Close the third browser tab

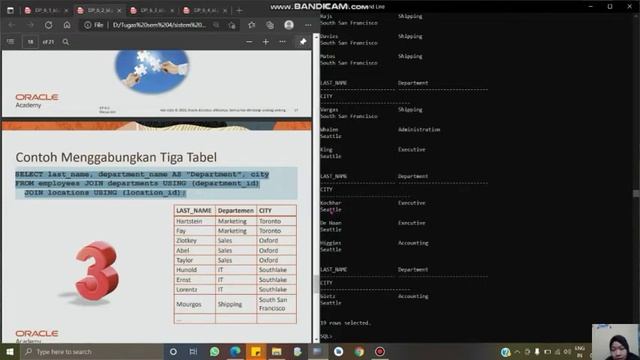tap(172, 10)
